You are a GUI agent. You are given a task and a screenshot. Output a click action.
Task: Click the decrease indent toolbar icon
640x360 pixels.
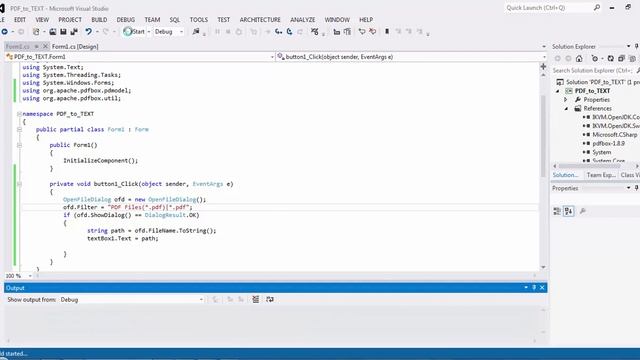pos(337,31)
